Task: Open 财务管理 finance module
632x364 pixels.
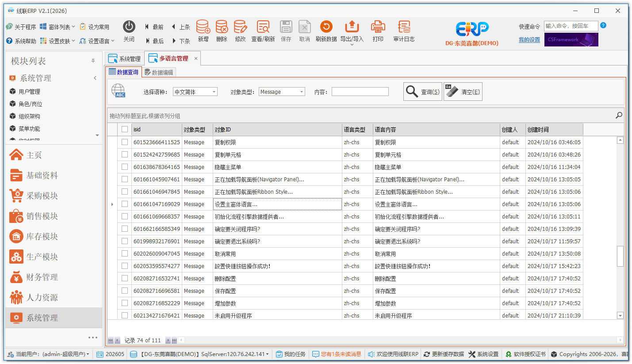Action: (x=54, y=277)
